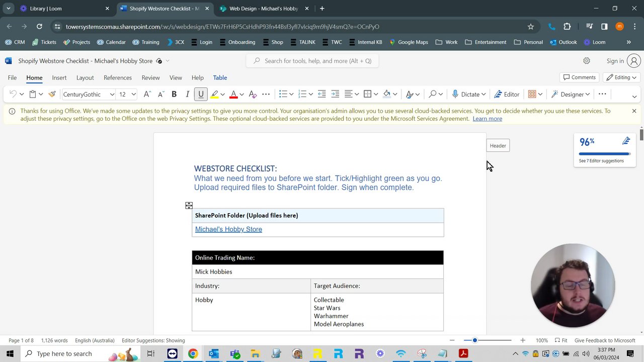Screen dimensions: 644x362
Task: Expand the bullet list style dropdown
Action: pyautogui.click(x=291, y=95)
